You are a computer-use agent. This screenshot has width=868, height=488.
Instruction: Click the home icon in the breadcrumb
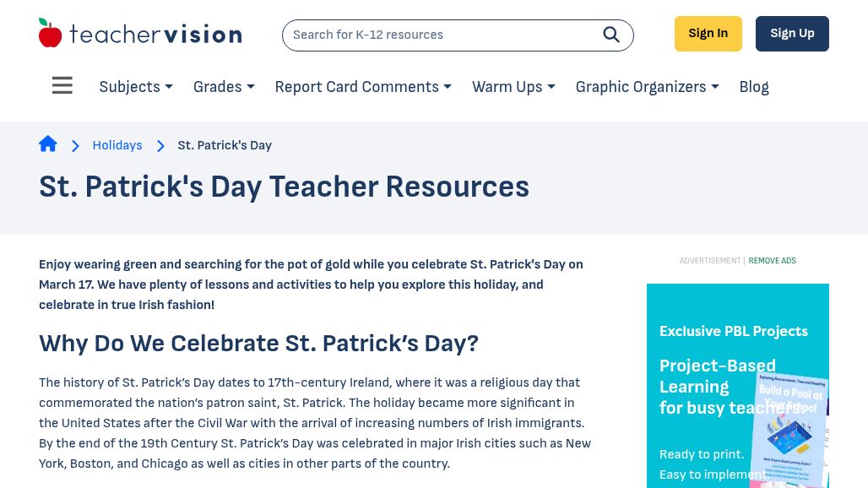coord(48,144)
